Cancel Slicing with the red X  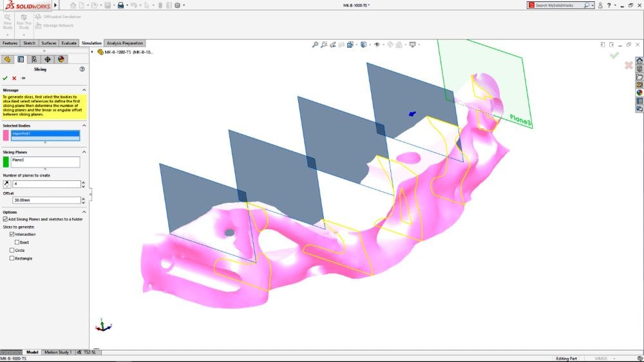point(14,78)
